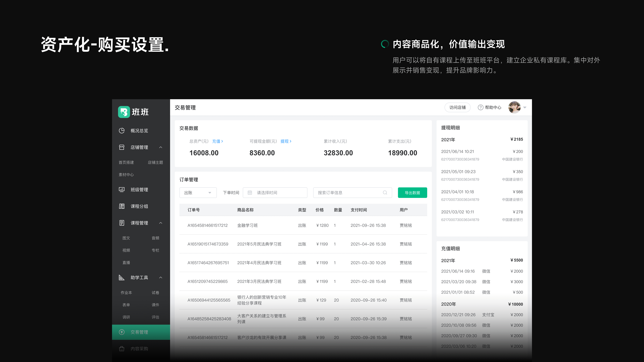Viewport: 644px width, 362px height.
Task: Click the 请选择时间 date picker field
Action: point(275,193)
